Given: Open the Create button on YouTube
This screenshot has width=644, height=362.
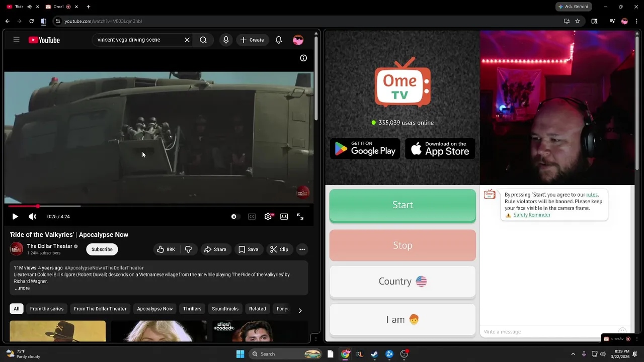Looking at the screenshot, I should [252, 40].
